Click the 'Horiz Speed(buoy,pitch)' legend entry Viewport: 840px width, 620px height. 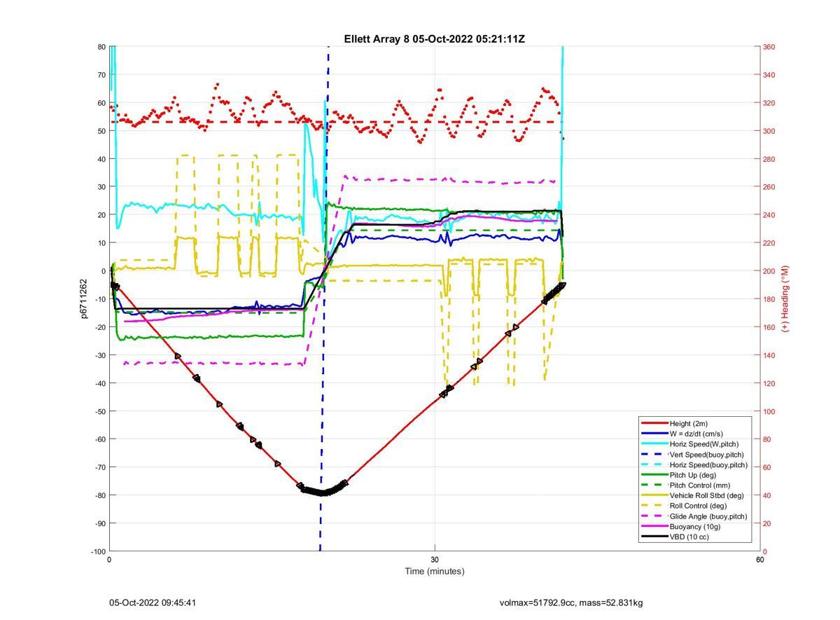694,464
